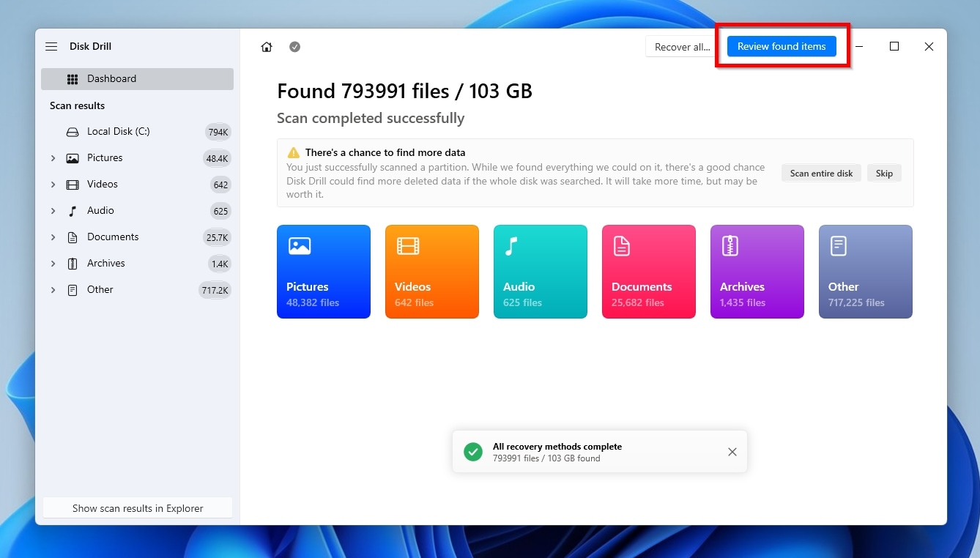Select Local Disk (C:) scan result
Image resolution: width=980 pixels, height=558 pixels.
pyautogui.click(x=118, y=132)
